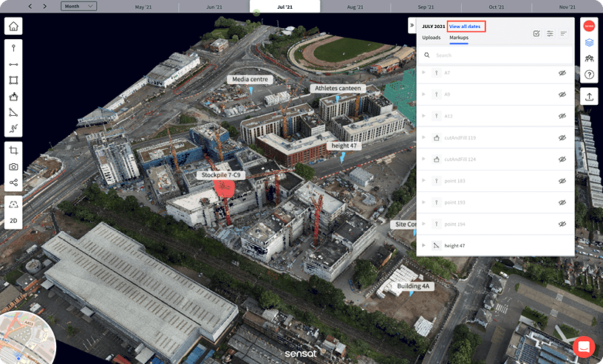603x364 pixels.
Task: Toggle visibility of A9 markup
Action: coord(562,95)
